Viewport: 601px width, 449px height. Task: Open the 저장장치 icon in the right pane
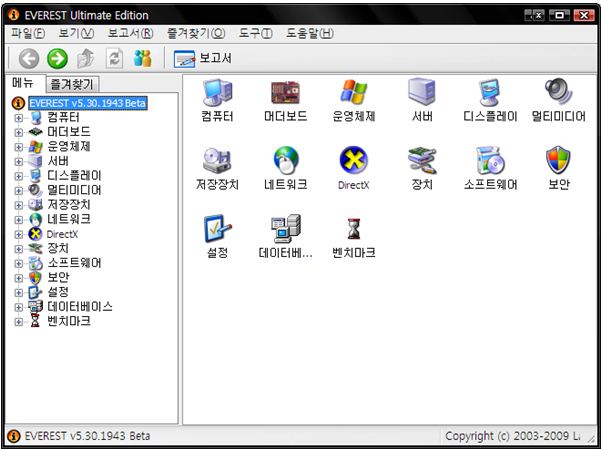click(x=217, y=161)
